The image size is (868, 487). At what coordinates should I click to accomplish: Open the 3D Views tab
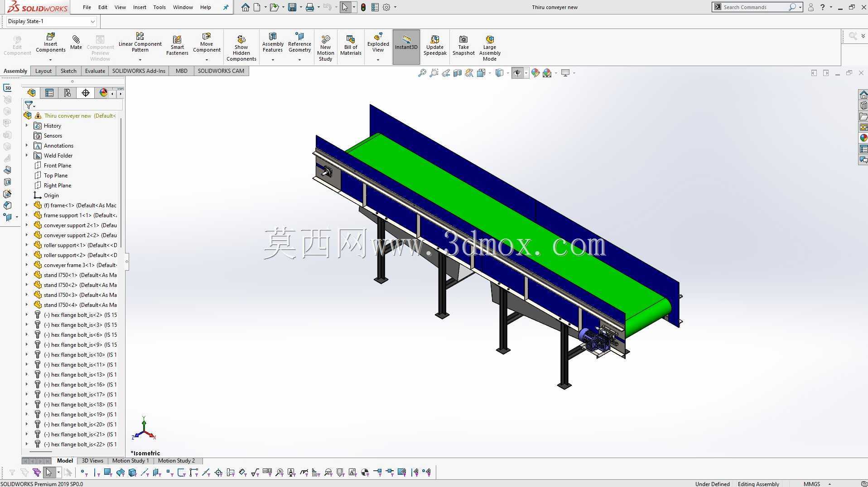click(92, 461)
